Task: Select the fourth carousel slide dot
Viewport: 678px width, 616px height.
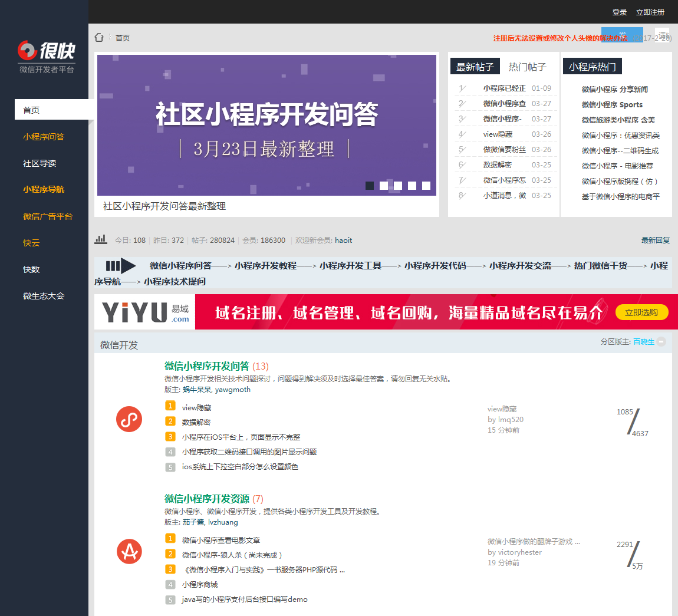Action: [412, 186]
